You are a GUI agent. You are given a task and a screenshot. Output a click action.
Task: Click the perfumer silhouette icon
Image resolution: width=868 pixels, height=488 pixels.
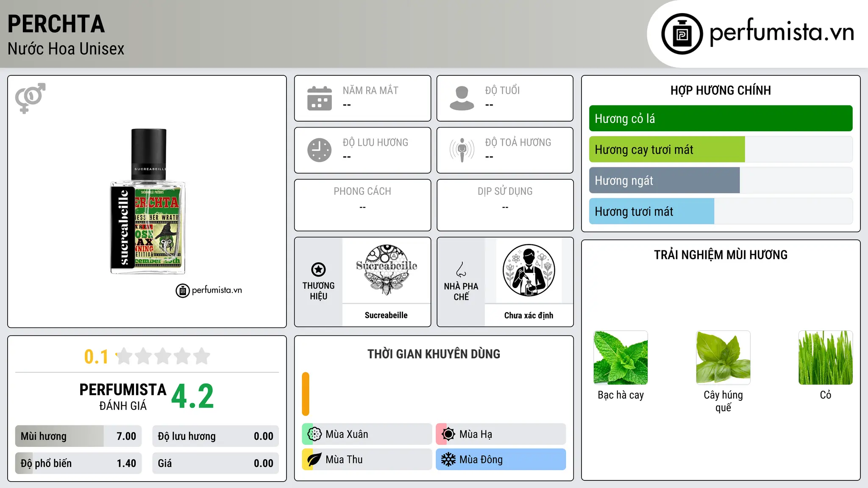529,270
